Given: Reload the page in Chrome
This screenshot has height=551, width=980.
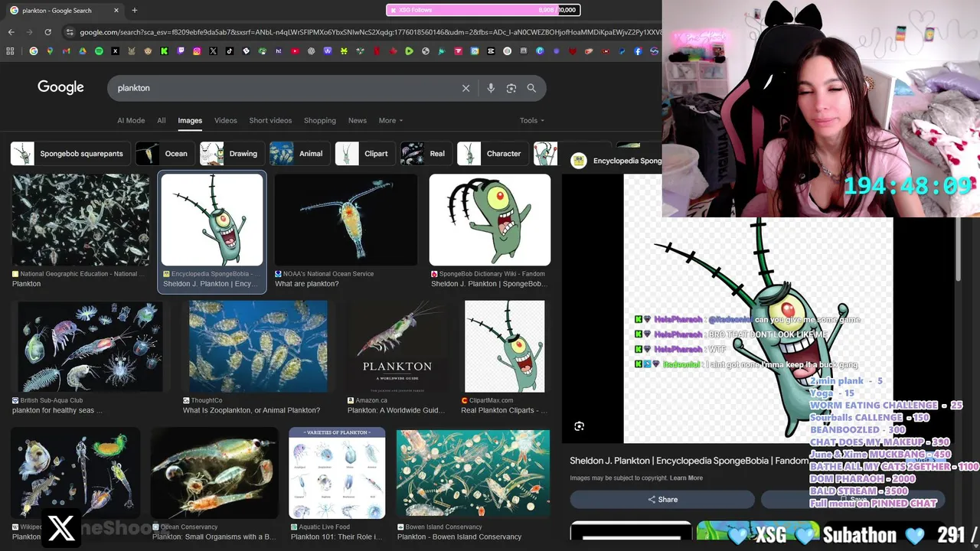Looking at the screenshot, I should pyautogui.click(x=47, y=32).
